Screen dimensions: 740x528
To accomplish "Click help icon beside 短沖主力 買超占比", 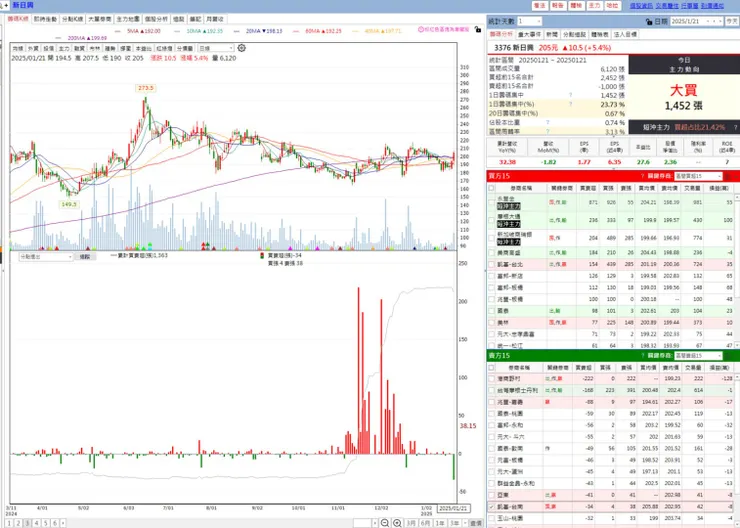I will click(735, 127).
